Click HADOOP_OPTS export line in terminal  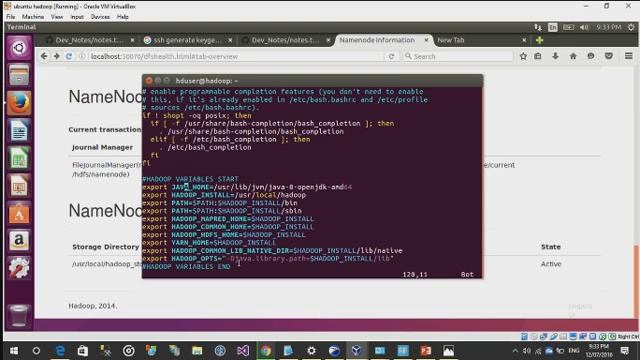(268, 258)
